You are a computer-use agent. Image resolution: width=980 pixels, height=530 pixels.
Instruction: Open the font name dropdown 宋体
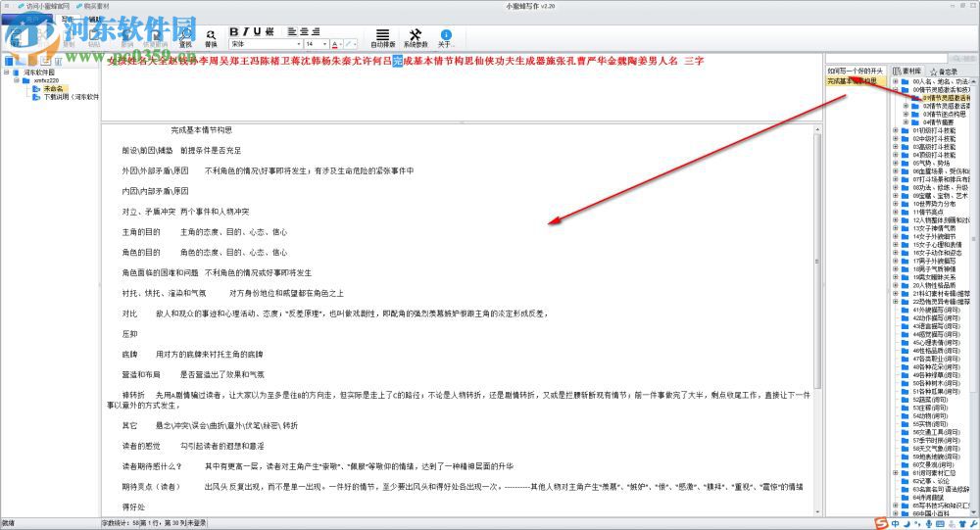pyautogui.click(x=299, y=44)
